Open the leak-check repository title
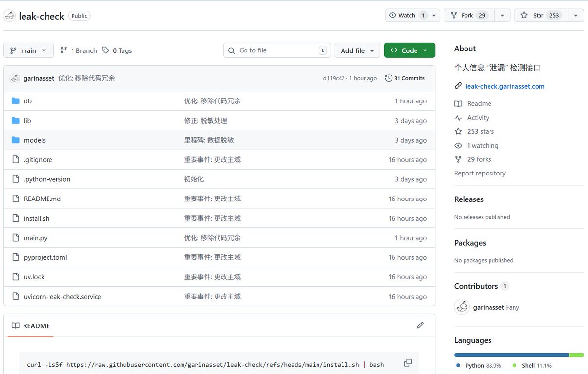The image size is (588, 374). 41,16
